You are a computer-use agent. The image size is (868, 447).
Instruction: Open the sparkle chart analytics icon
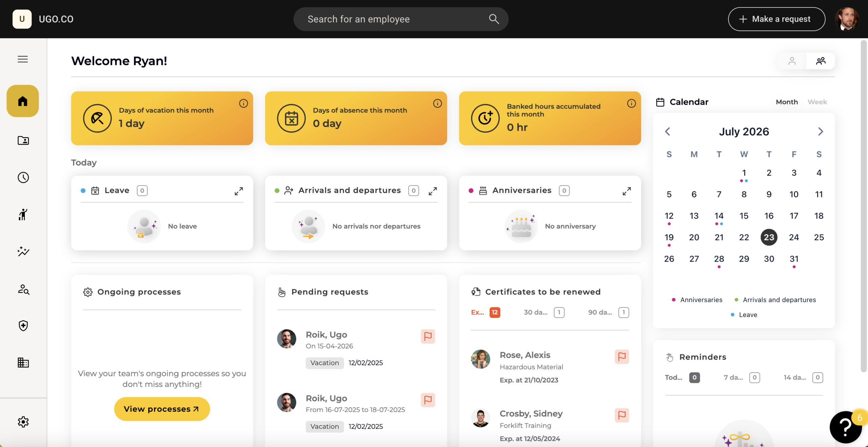pyautogui.click(x=23, y=251)
